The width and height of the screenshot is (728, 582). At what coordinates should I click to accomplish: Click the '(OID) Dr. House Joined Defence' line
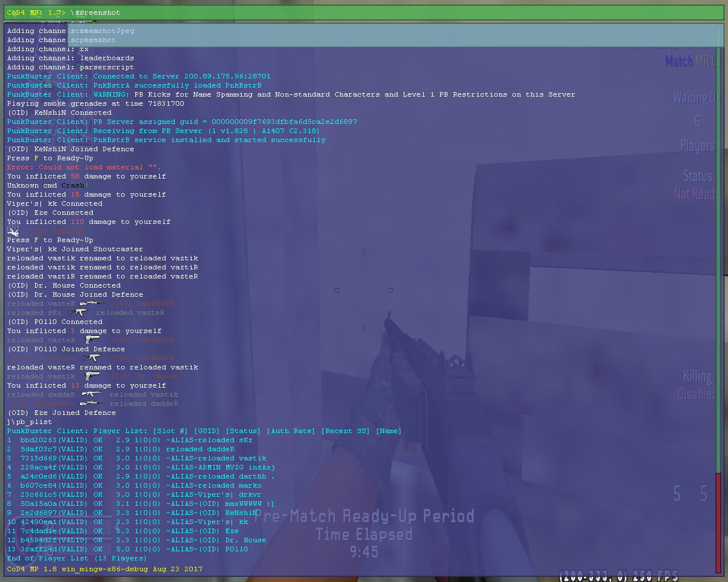[75, 294]
